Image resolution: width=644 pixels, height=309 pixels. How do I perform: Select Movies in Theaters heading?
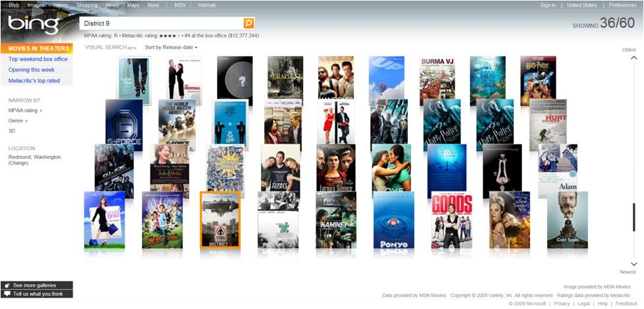pyautogui.click(x=36, y=48)
